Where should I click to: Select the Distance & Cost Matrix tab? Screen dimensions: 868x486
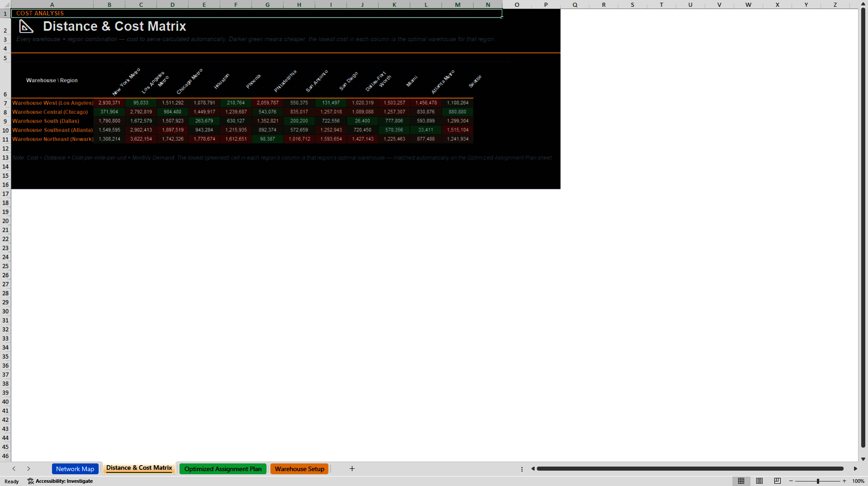139,468
